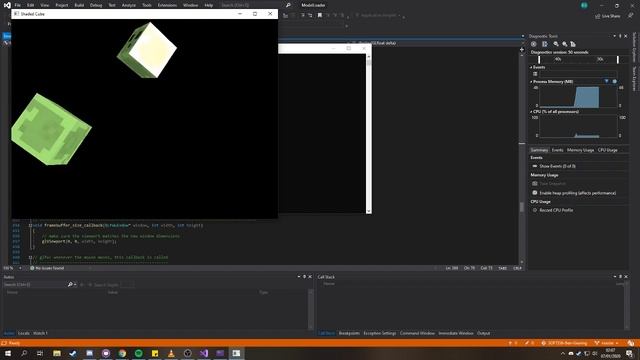
Task: Click the Diagnostic Tools settings icon
Action: (x=533, y=44)
